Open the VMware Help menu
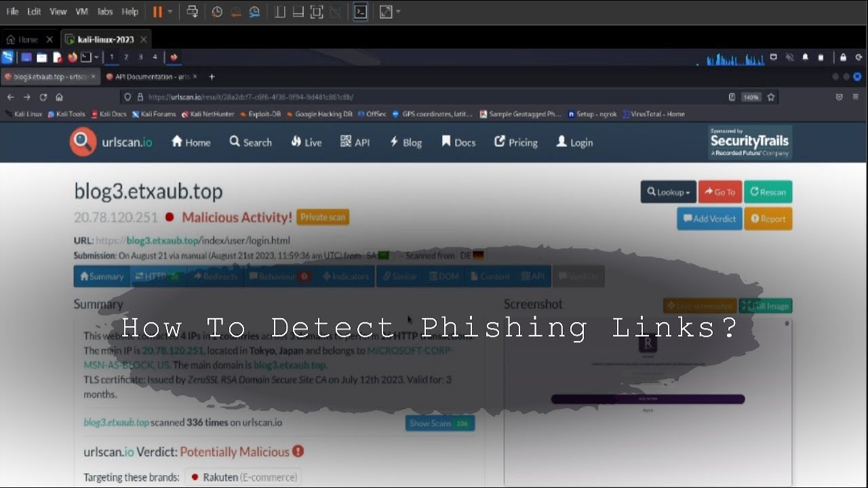The width and height of the screenshot is (868, 488). [130, 12]
